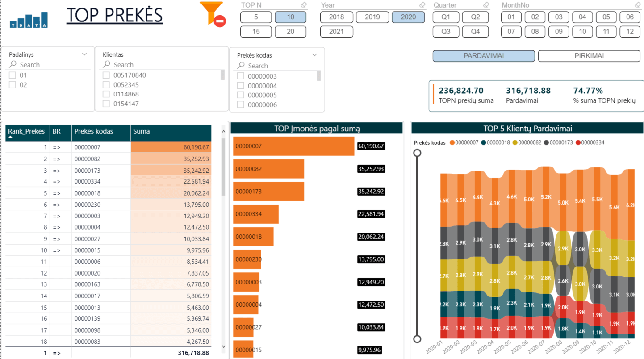Open the Prekės kodas slicer dropdown chevron
The height and width of the screenshot is (359, 644).
(314, 55)
